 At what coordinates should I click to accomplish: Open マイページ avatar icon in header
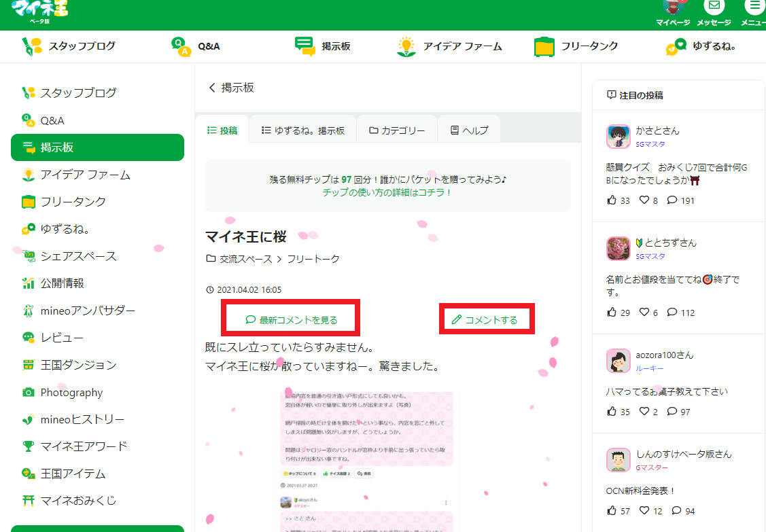pyautogui.click(x=673, y=7)
